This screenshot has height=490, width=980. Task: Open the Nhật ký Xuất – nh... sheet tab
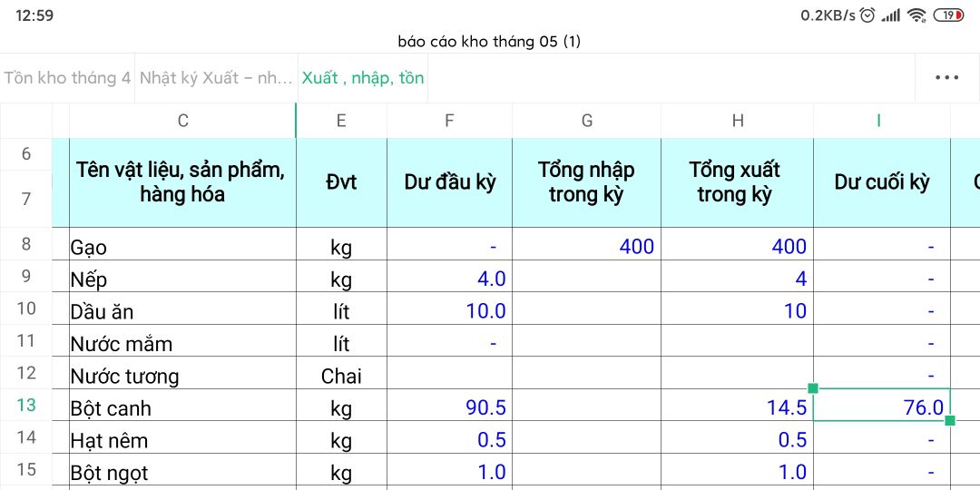coord(215,78)
